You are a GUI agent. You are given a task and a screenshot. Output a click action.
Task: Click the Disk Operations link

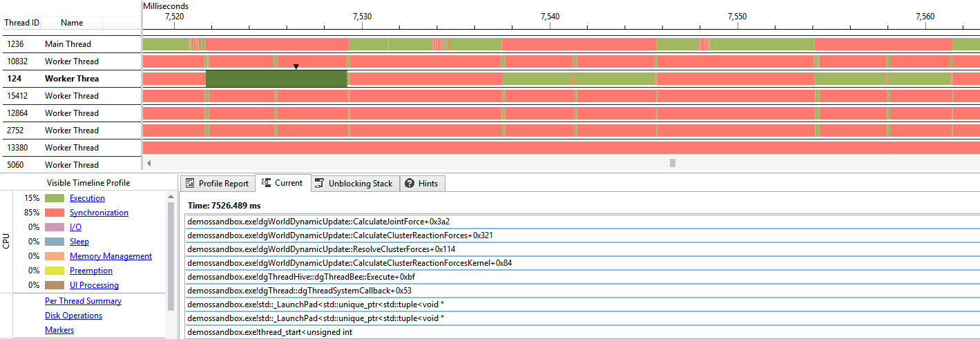pos(73,316)
